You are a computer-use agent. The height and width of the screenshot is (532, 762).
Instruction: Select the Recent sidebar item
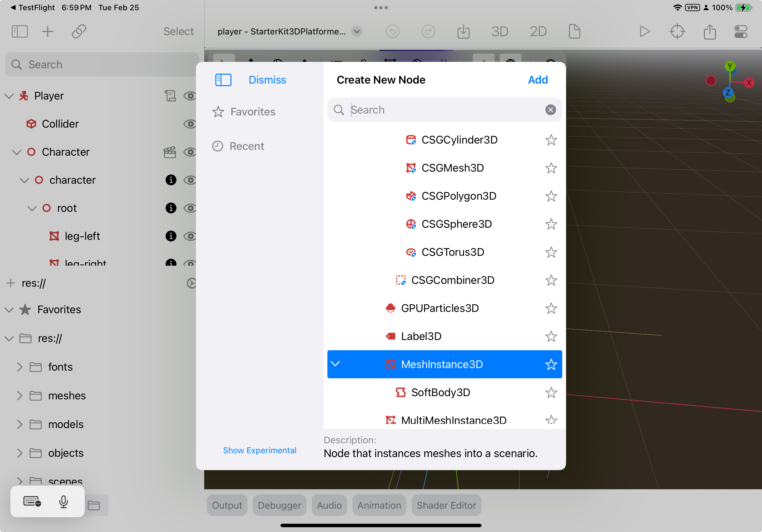point(247,146)
